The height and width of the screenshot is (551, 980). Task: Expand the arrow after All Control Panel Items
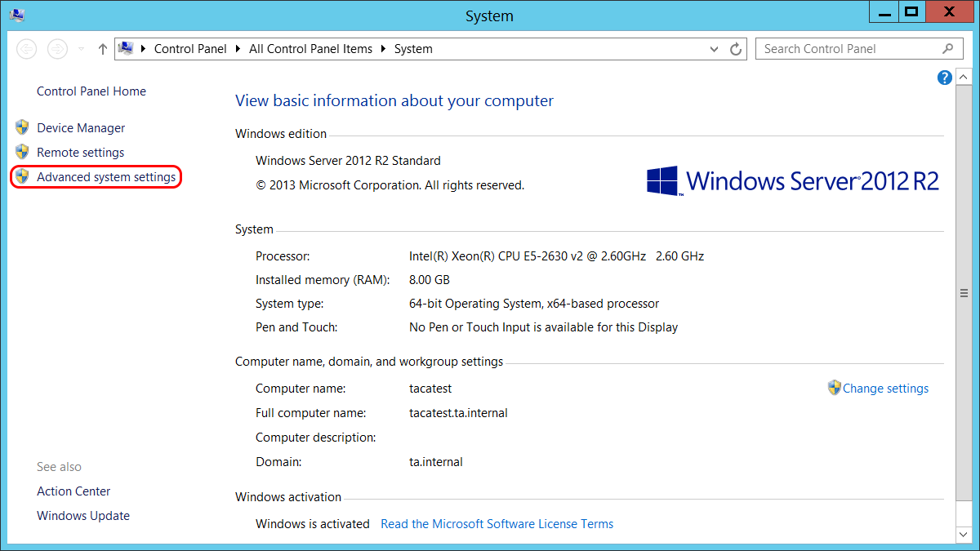383,49
